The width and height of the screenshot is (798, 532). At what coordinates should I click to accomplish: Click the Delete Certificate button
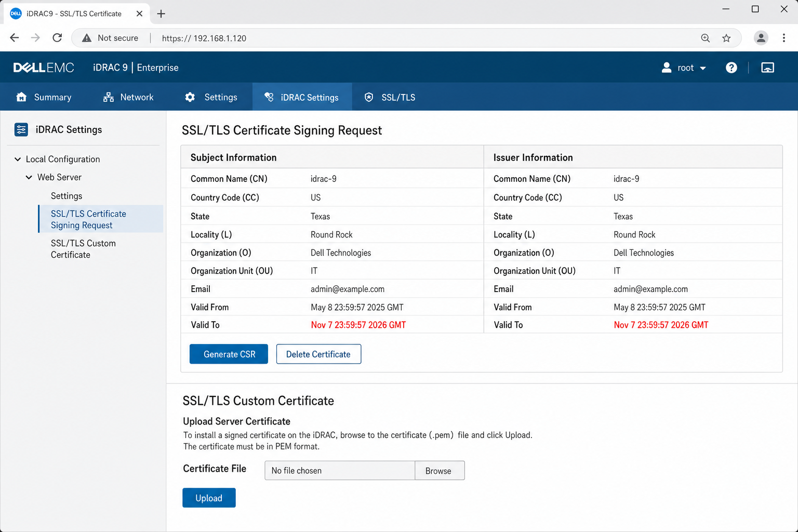(x=318, y=354)
